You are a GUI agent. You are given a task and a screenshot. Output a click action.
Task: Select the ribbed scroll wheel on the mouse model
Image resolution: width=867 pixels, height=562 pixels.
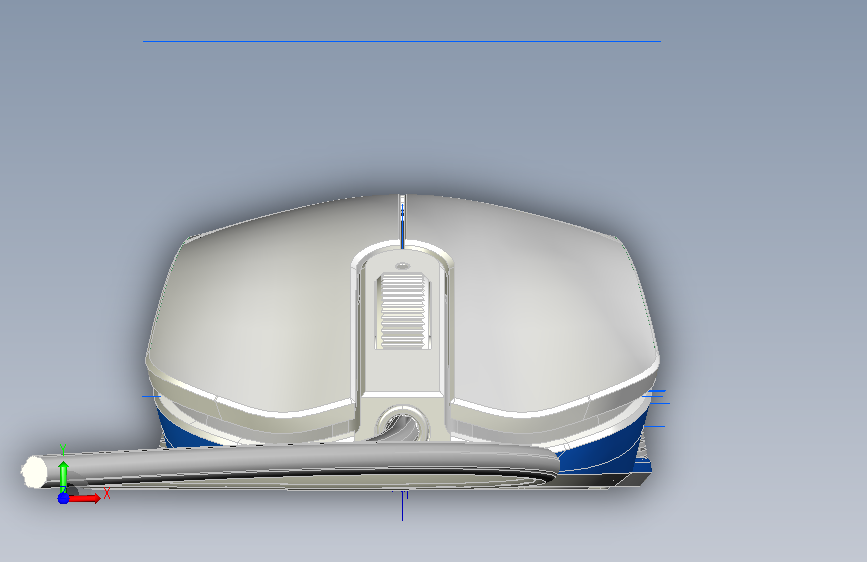(x=403, y=311)
